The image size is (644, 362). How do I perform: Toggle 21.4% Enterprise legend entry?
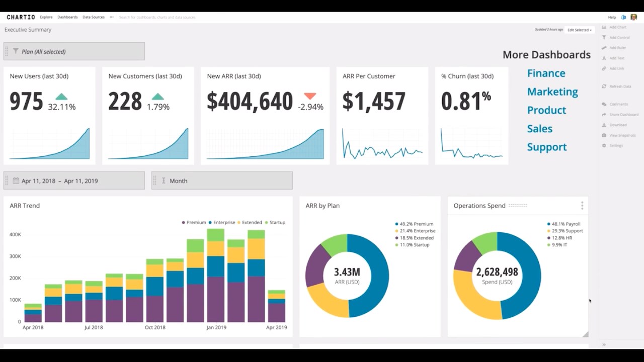point(415,231)
